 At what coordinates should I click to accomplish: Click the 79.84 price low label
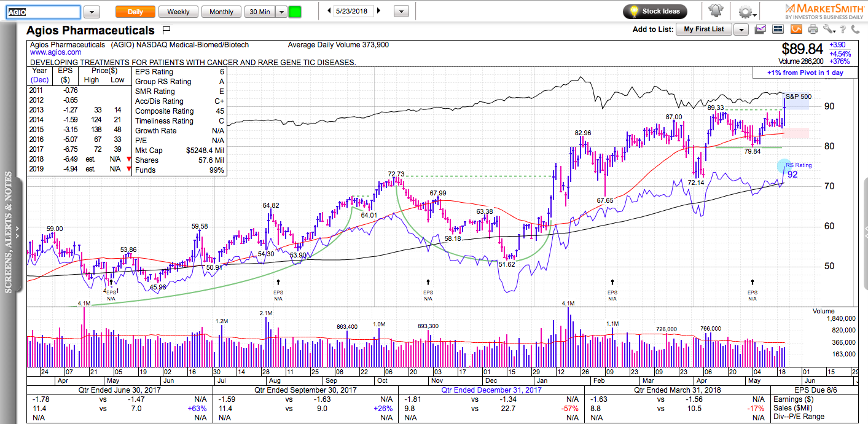click(x=753, y=151)
